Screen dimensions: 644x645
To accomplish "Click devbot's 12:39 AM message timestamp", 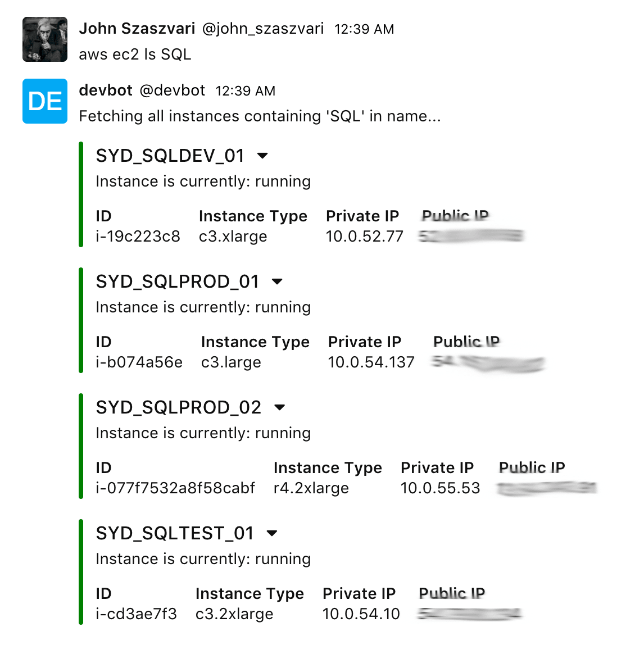I will 246,91.
